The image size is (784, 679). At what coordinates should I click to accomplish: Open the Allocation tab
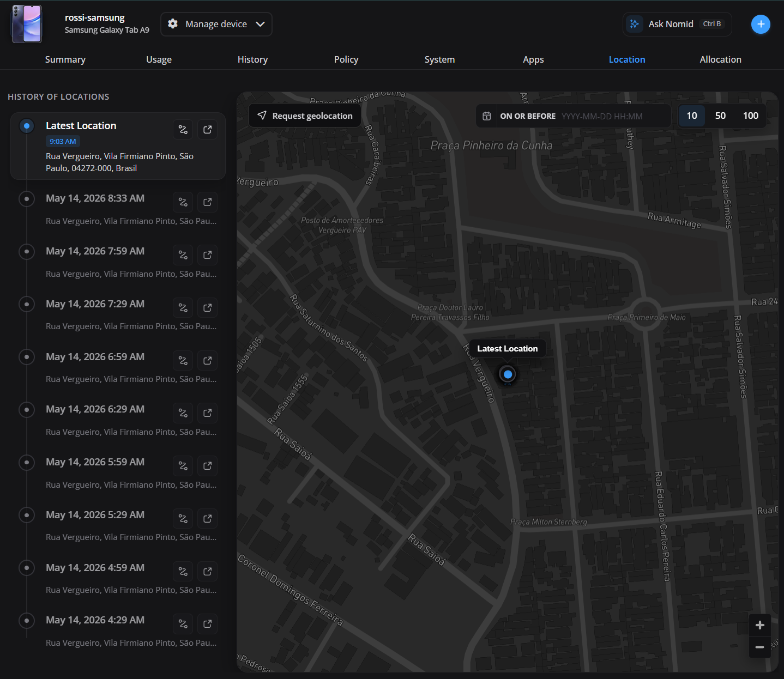click(x=721, y=59)
